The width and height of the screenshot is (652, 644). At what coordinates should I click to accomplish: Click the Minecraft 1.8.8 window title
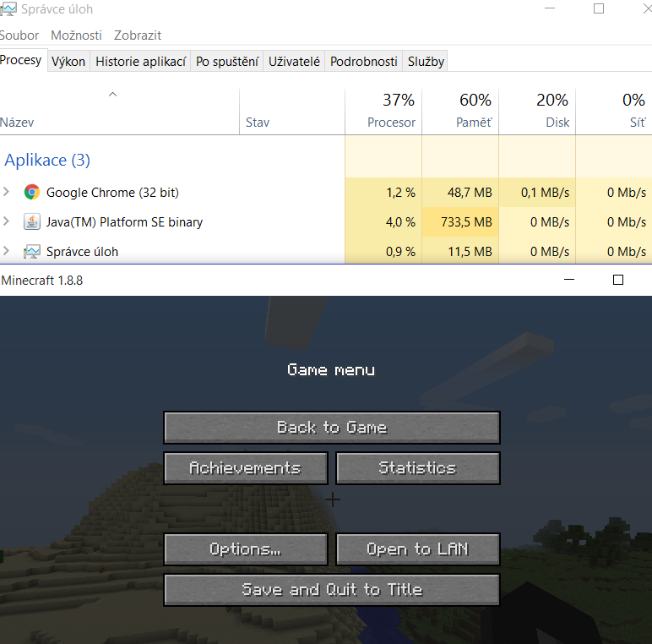pyautogui.click(x=42, y=281)
